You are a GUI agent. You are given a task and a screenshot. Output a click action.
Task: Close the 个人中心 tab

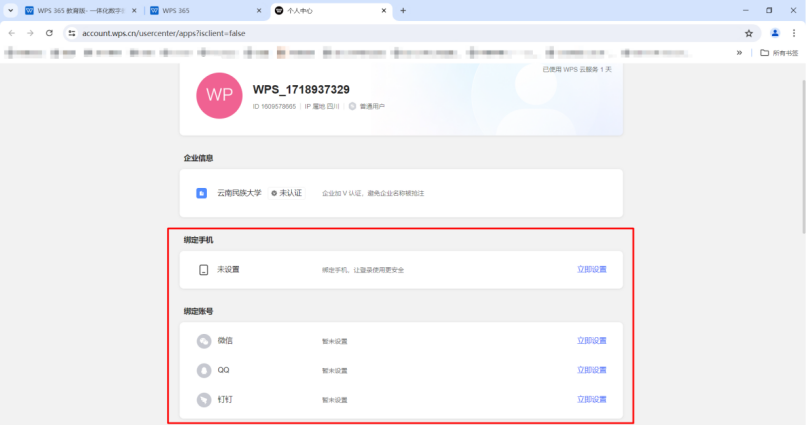point(383,10)
